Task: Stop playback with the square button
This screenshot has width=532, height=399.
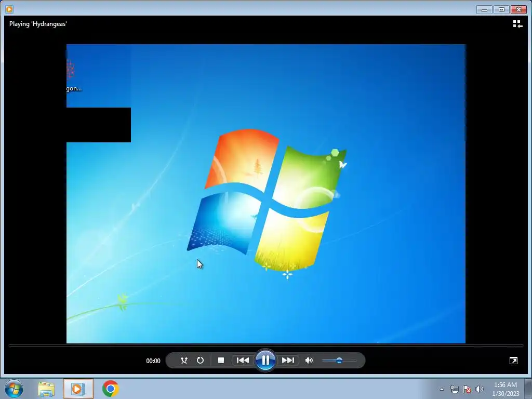Action: point(221,361)
